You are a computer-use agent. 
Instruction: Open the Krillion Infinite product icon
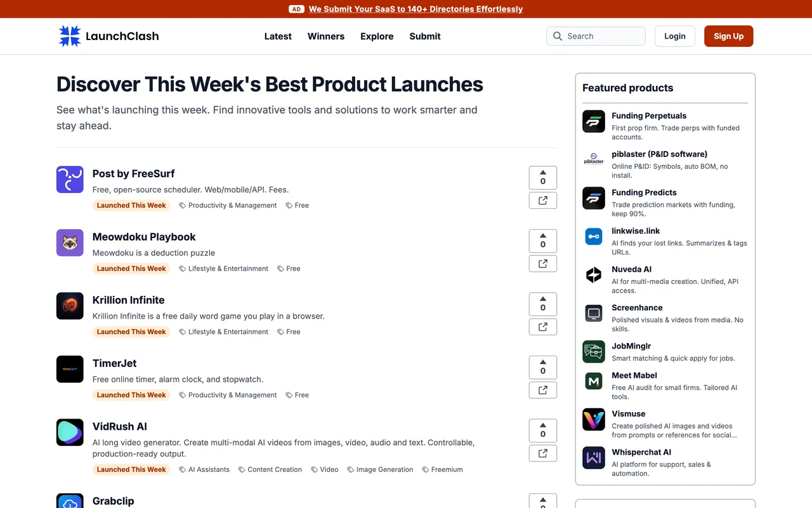[x=70, y=306]
